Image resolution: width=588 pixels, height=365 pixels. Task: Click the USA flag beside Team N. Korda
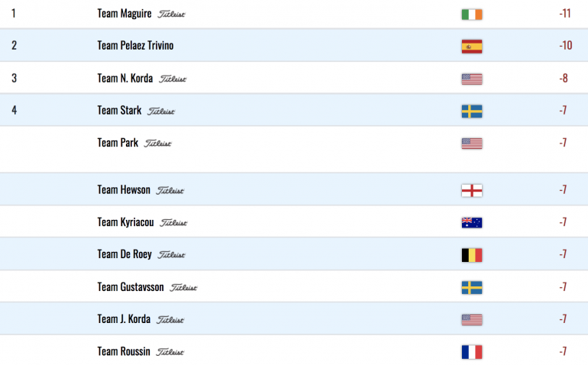point(472,79)
